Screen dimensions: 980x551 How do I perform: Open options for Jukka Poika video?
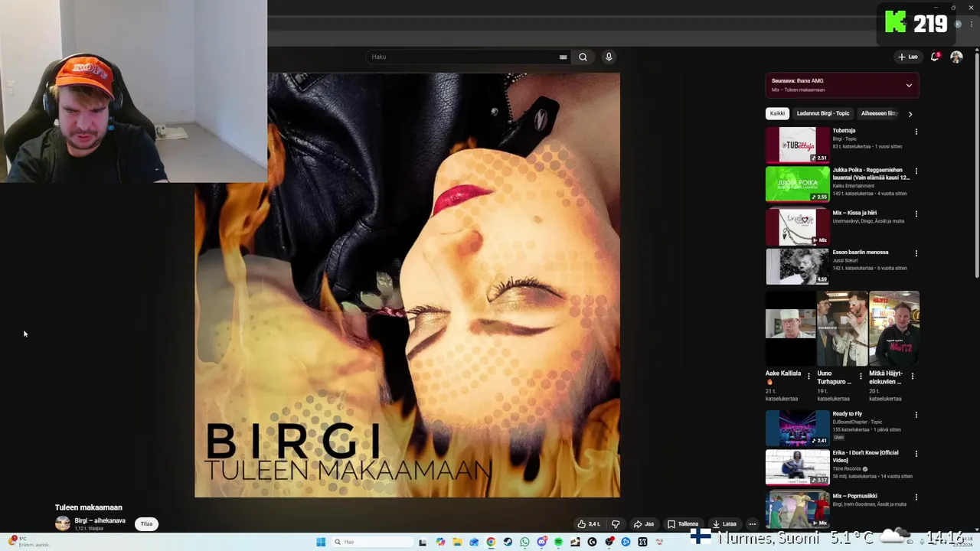[x=916, y=171]
